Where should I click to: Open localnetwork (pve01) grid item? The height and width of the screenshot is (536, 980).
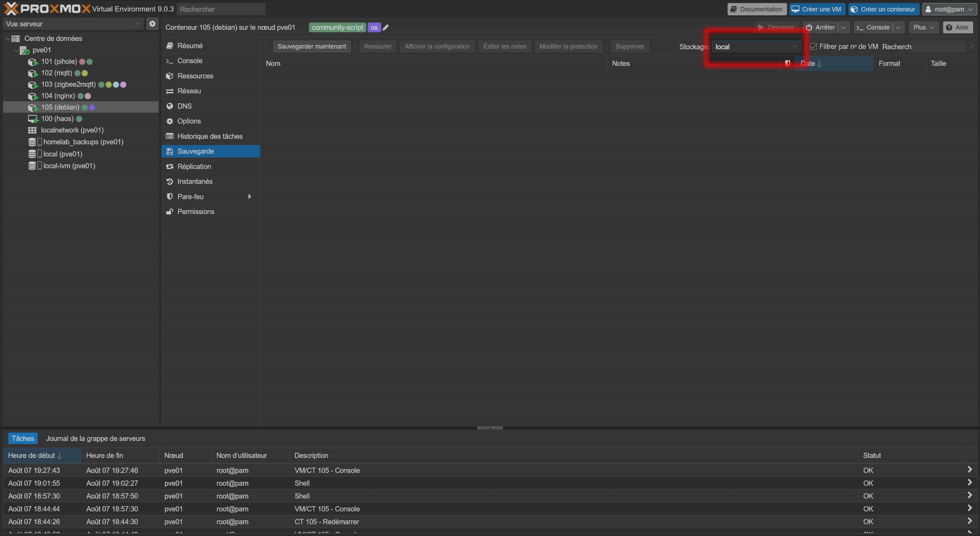[x=72, y=130]
